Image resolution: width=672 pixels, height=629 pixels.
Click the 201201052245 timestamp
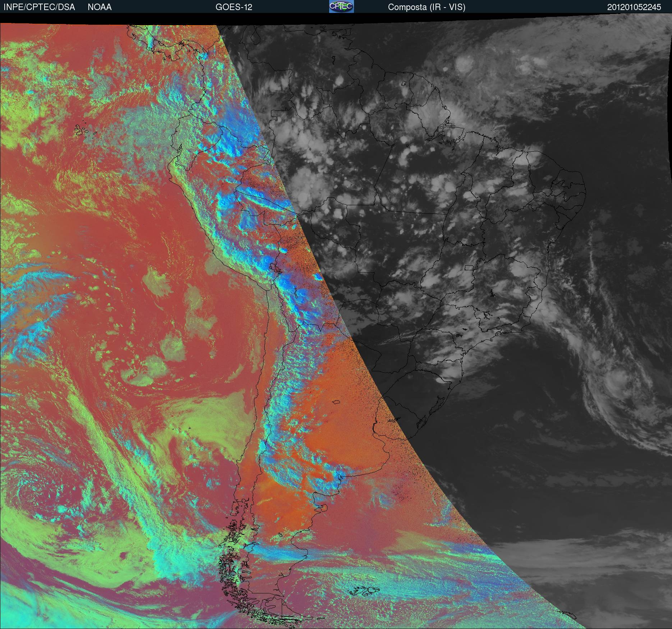634,7
